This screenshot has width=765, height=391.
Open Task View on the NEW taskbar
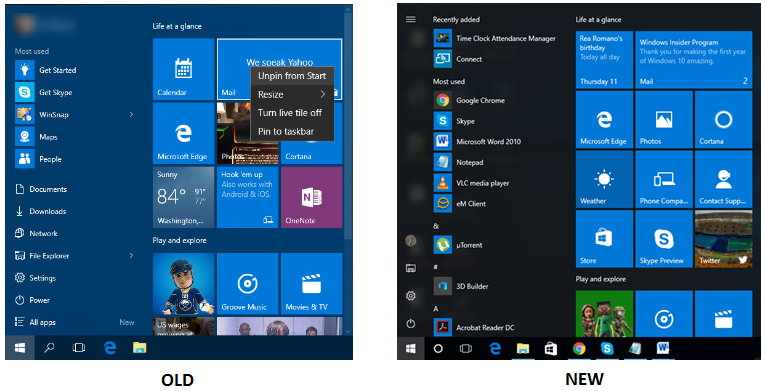point(466,349)
